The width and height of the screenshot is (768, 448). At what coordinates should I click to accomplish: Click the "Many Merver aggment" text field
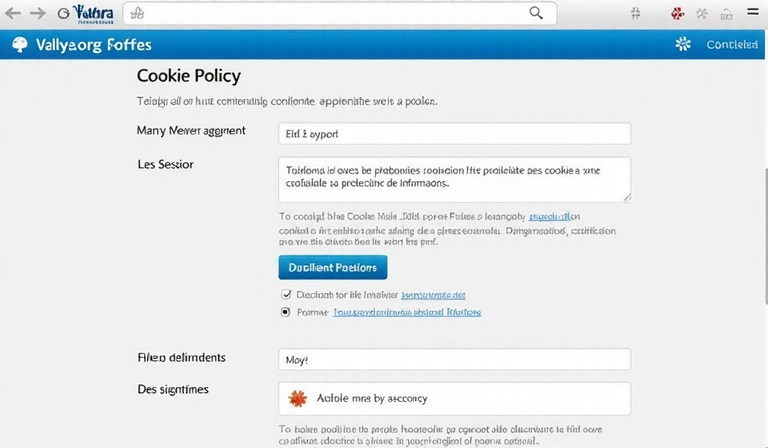453,133
